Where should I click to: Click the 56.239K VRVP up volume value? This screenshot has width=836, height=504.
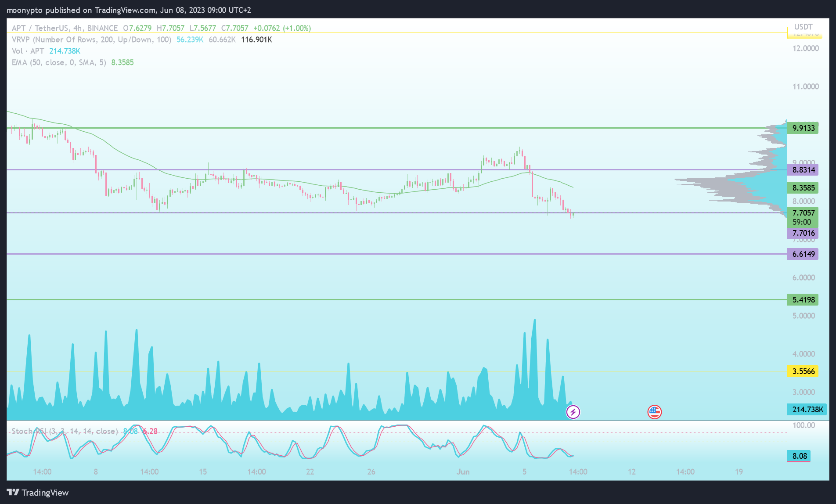pos(190,40)
